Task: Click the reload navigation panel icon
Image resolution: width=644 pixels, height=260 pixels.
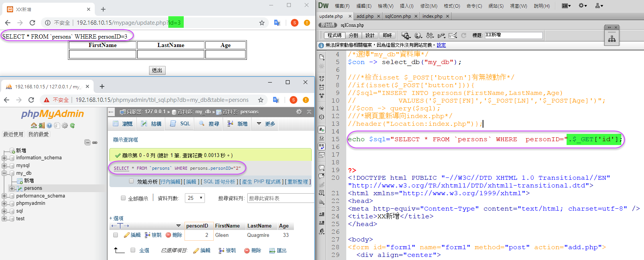Action: [x=72, y=125]
